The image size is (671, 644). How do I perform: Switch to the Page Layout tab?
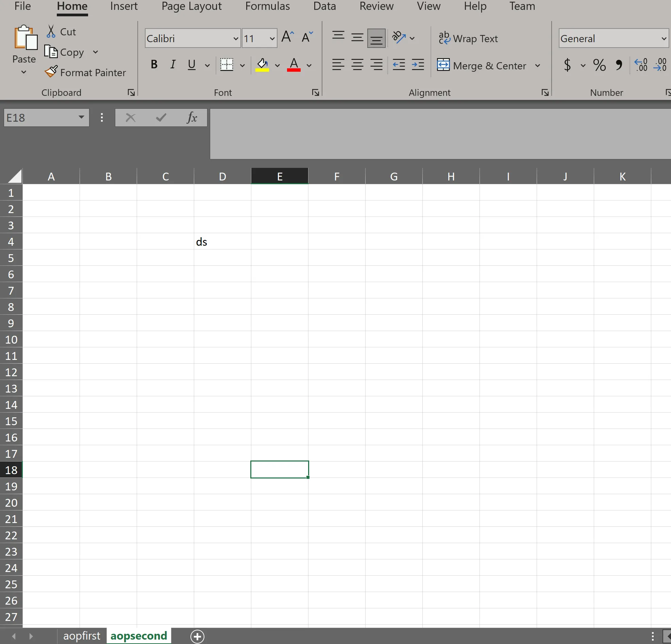(x=192, y=6)
